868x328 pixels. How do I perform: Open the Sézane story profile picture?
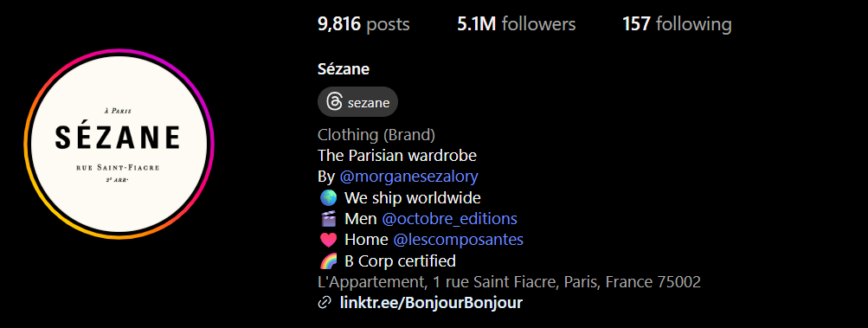tap(119, 144)
